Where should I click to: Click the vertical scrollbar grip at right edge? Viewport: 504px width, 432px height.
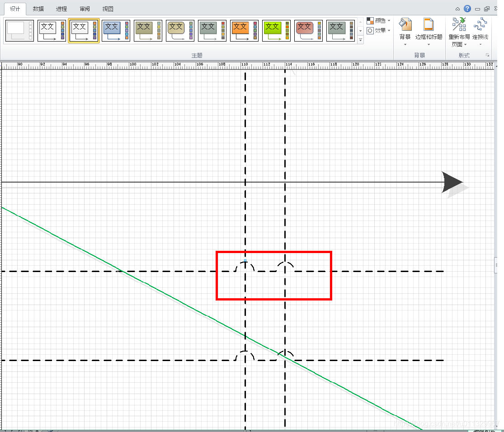pyautogui.click(x=496, y=265)
